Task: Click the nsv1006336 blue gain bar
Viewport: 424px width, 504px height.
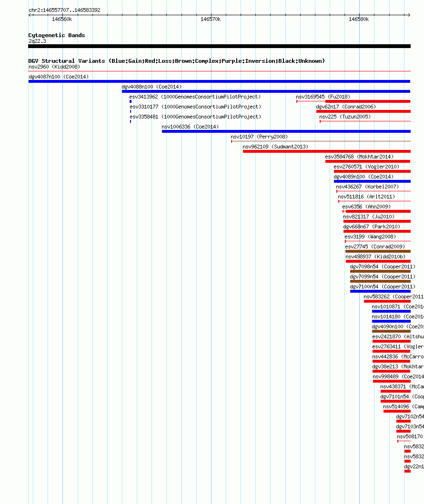Action: point(286,131)
